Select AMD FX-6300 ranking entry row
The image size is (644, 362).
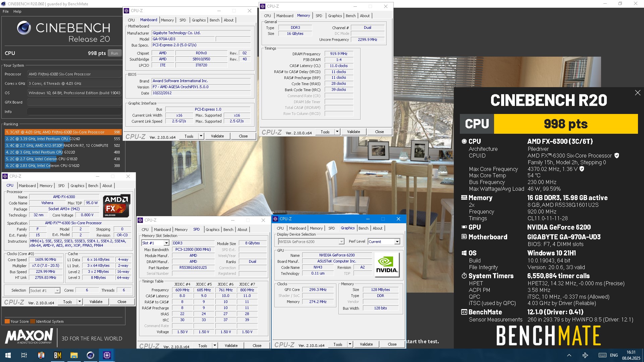(x=63, y=132)
